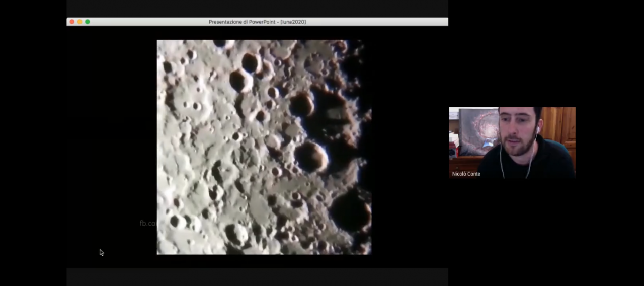This screenshot has height=286, width=644.
Task: Select the Nicolò Conte webcam tile
Action: [x=512, y=142]
